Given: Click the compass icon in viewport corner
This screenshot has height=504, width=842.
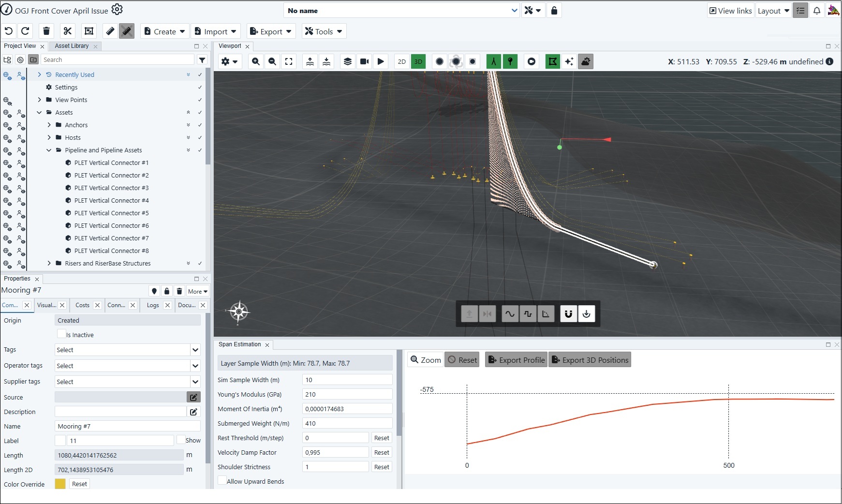Looking at the screenshot, I should tap(239, 311).
